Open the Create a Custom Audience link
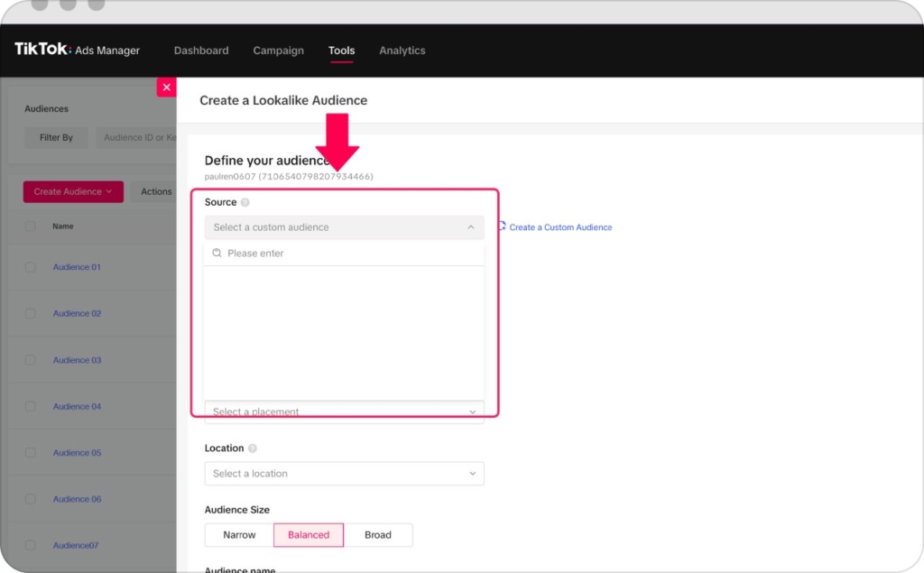924x573 pixels. [559, 227]
